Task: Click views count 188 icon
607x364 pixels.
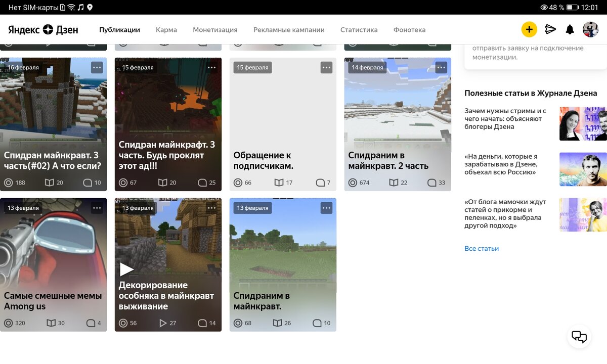Action: [x=8, y=183]
